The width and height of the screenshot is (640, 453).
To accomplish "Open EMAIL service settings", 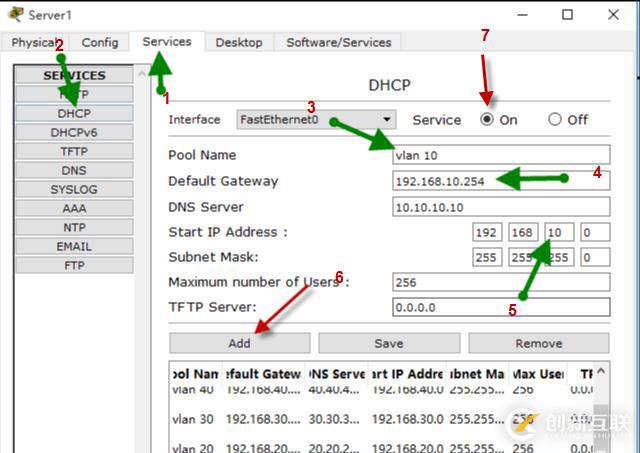I will (x=74, y=246).
